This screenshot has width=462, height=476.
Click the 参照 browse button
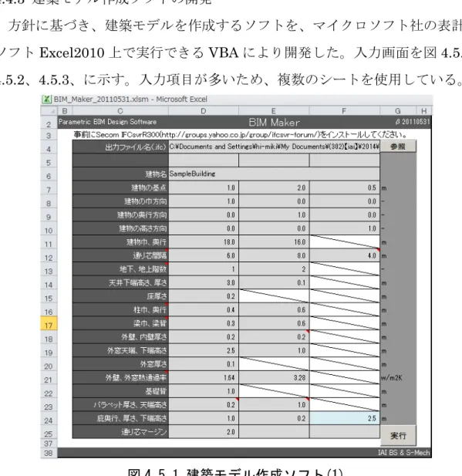pyautogui.click(x=398, y=147)
